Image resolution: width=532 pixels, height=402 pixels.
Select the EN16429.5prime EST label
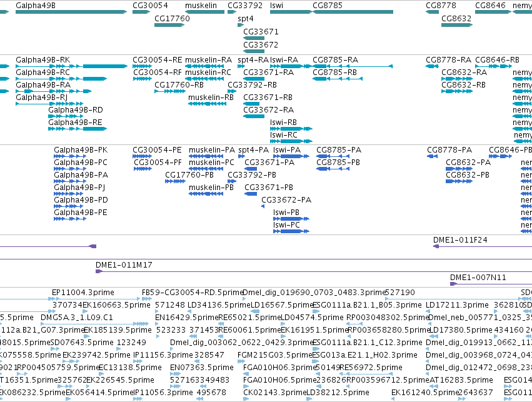click(x=187, y=318)
